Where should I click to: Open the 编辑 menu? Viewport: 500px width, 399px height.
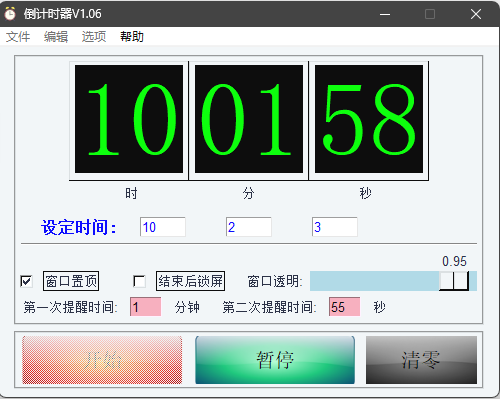(56, 37)
